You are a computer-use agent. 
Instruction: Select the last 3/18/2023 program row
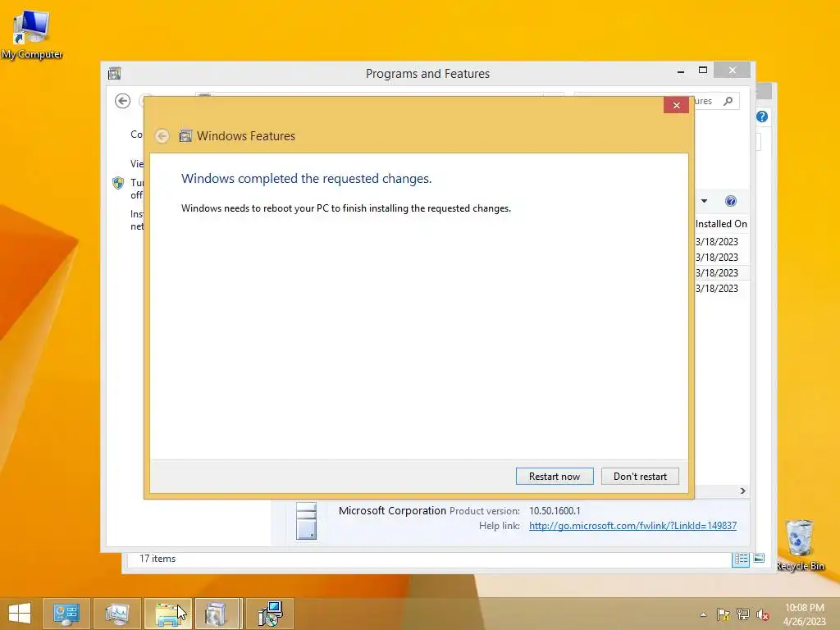pyautogui.click(x=717, y=288)
